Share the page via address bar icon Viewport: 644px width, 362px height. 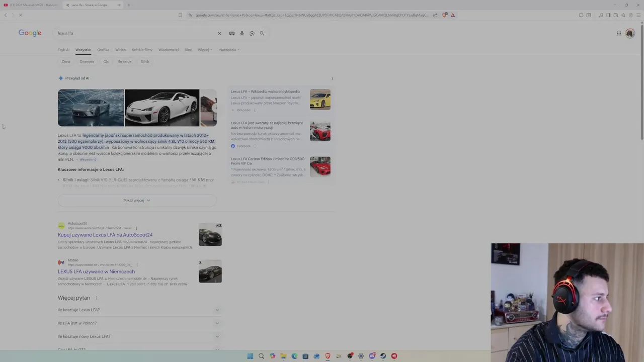[x=435, y=15]
